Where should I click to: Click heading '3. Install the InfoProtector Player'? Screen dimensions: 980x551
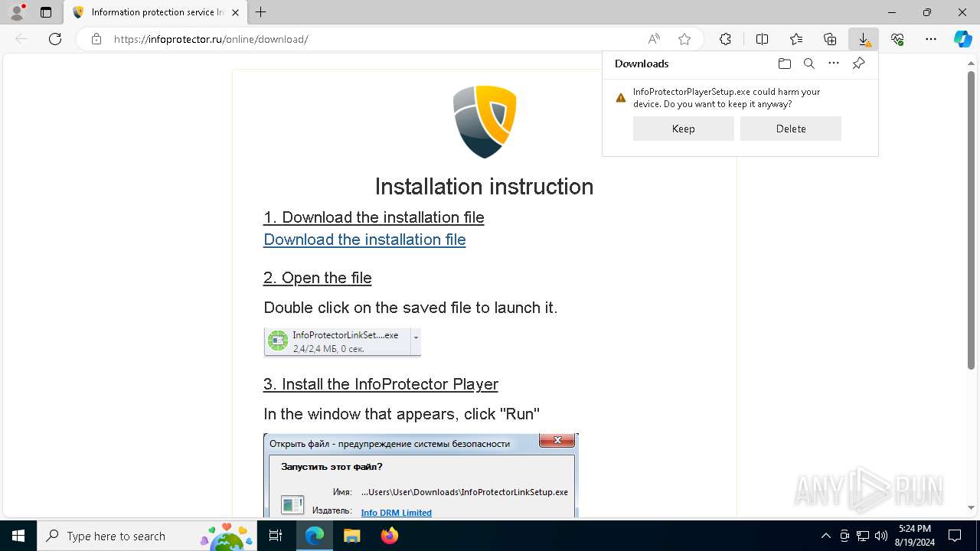(x=381, y=384)
